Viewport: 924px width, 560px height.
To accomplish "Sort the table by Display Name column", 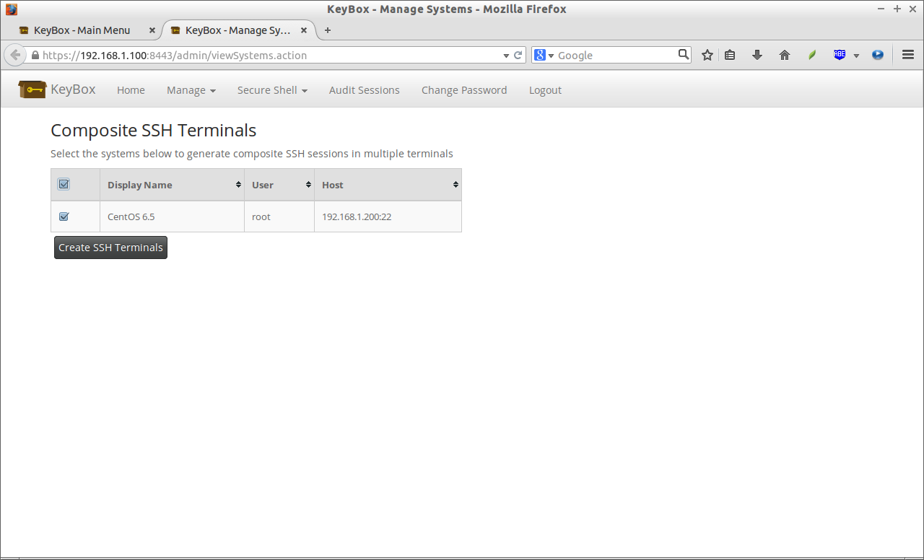I will coord(172,185).
